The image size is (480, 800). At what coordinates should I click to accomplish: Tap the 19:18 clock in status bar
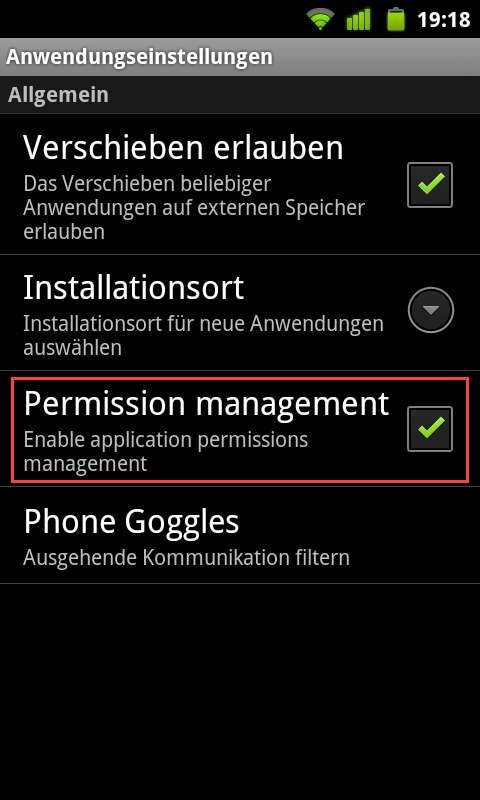pos(444,20)
